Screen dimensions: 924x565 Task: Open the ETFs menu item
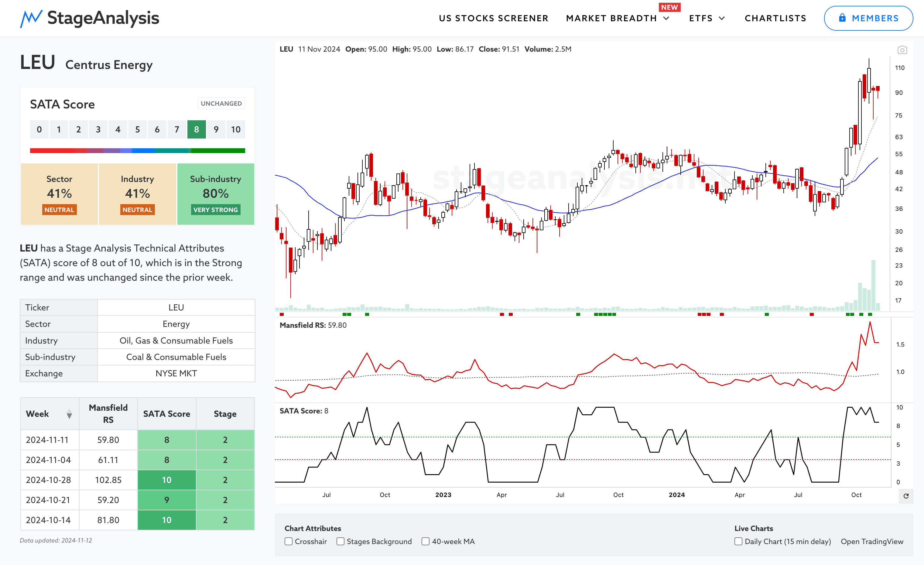coord(701,18)
